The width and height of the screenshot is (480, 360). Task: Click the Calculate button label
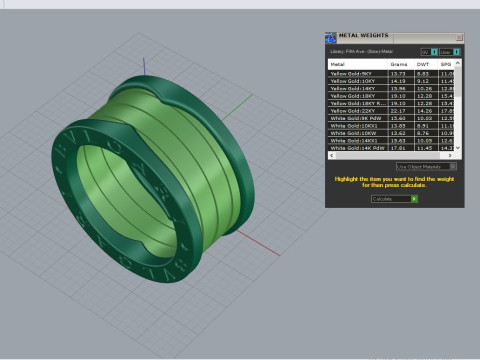click(382, 199)
